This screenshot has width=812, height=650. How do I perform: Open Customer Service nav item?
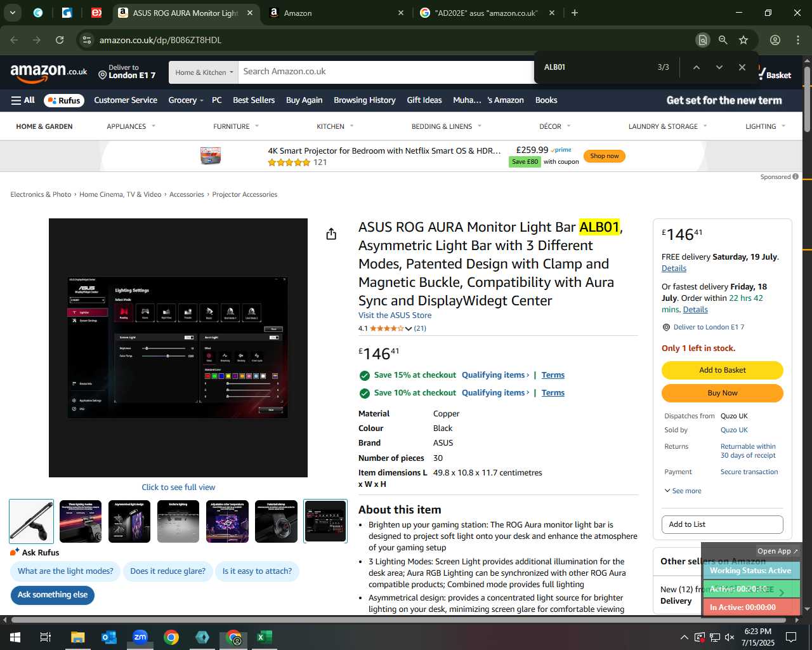[x=126, y=100]
